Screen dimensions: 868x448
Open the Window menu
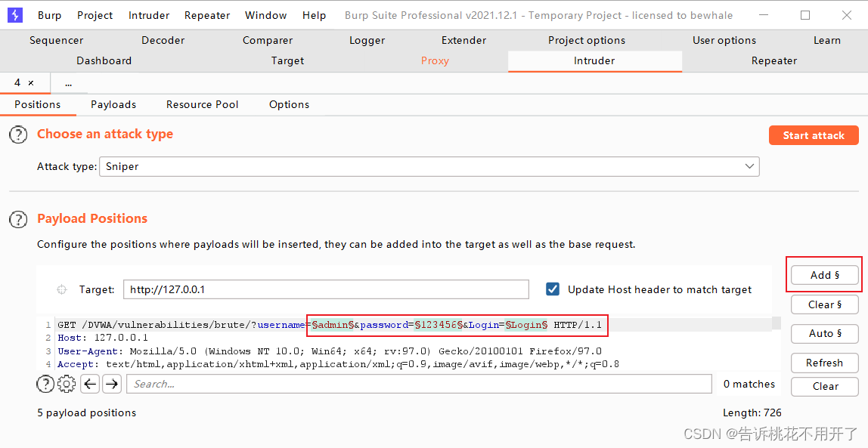265,15
